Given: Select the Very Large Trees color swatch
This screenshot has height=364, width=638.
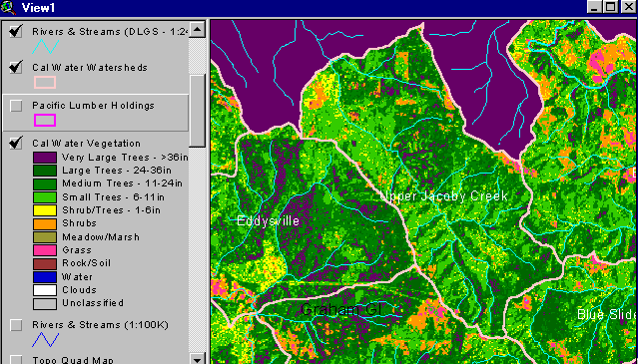Looking at the screenshot, I should [x=45, y=158].
